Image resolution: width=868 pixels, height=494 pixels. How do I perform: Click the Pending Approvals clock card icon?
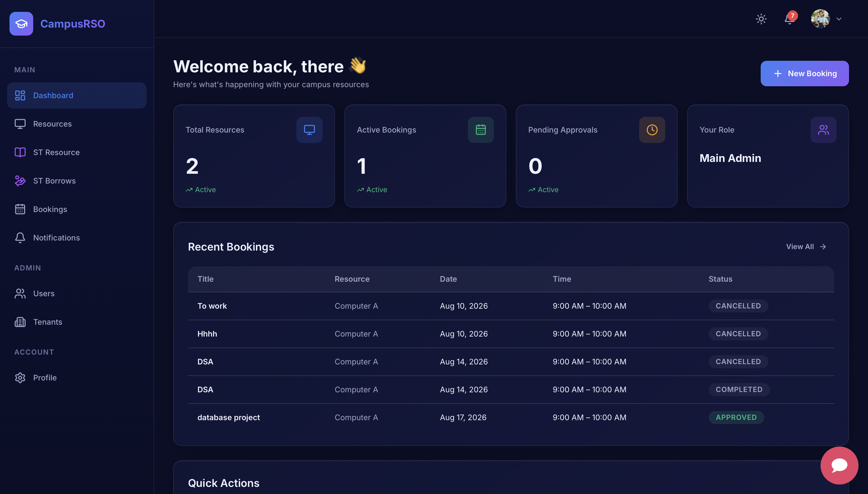(x=652, y=130)
